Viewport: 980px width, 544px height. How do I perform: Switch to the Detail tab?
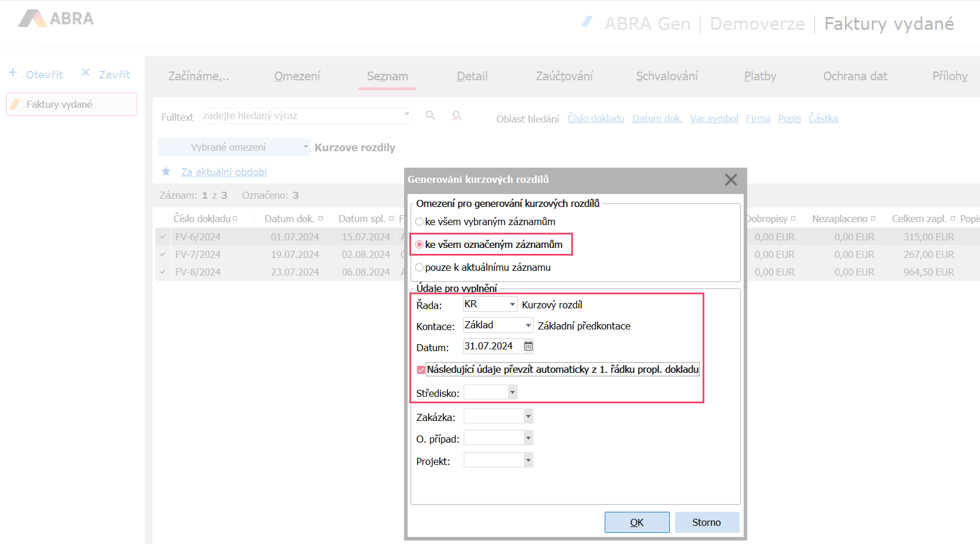(x=472, y=76)
